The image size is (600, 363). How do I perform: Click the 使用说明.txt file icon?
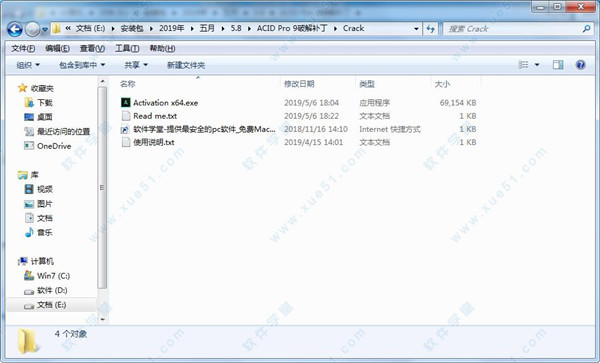click(126, 142)
